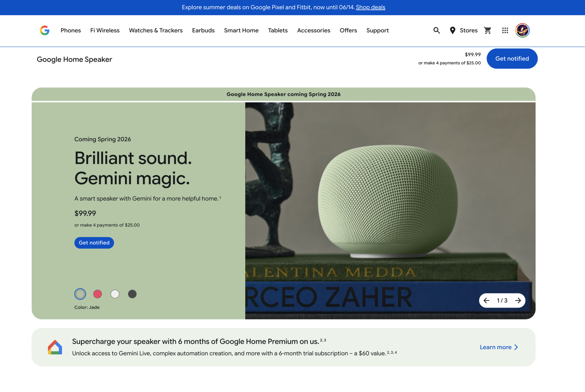This screenshot has width=585, height=392.
Task: Open the Phones menu
Action: (x=71, y=30)
